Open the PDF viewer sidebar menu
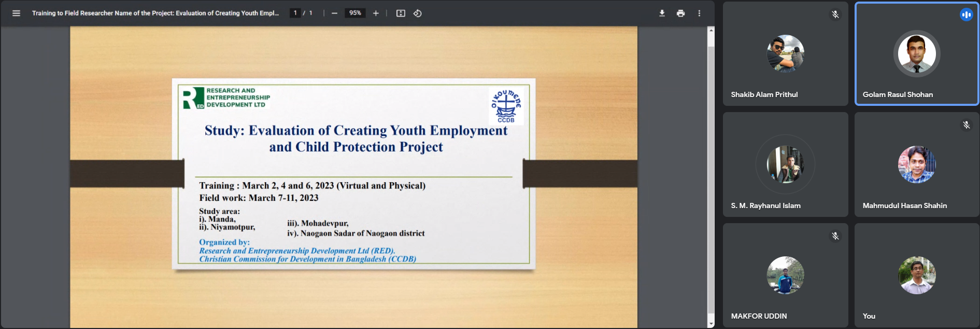The height and width of the screenshot is (329, 980). click(x=16, y=13)
